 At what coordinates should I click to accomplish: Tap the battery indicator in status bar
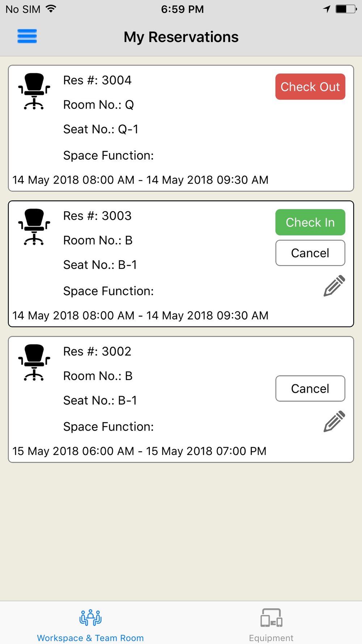(x=346, y=9)
